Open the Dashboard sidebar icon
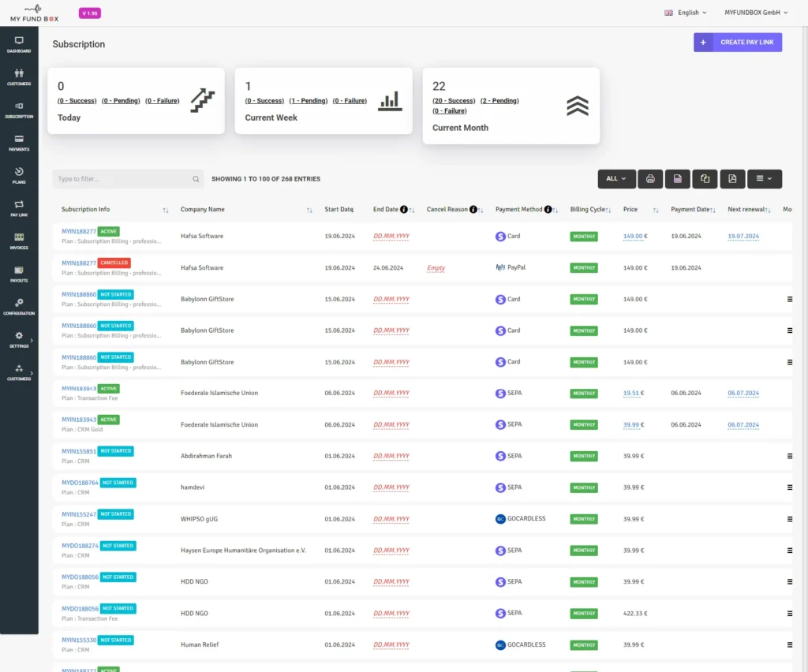This screenshot has height=672, width=808. [19, 45]
